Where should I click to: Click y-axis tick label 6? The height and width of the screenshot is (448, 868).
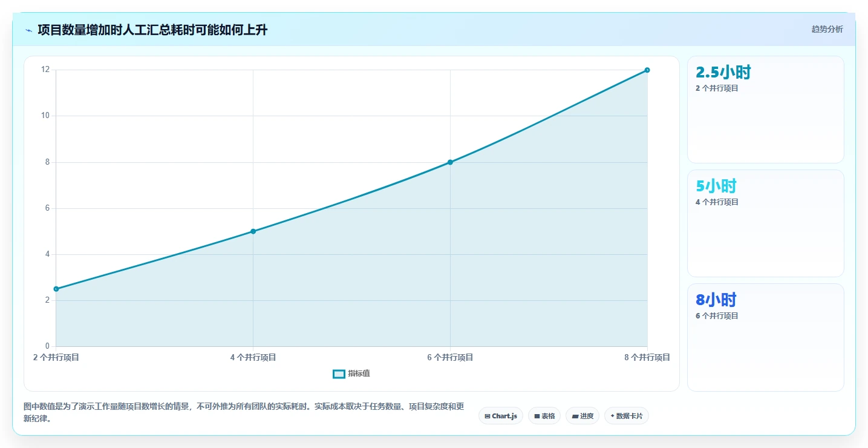(47, 208)
